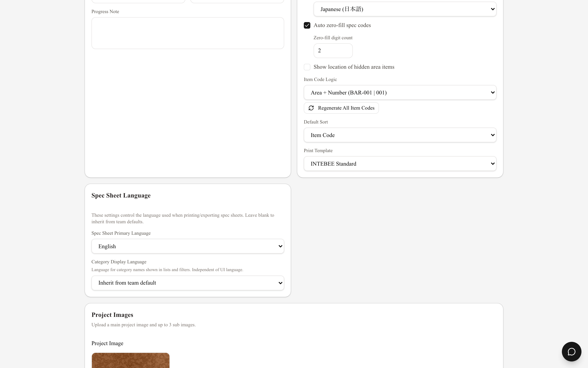This screenshot has height=368, width=588.
Task: Click the Category Display Language label
Action: click(119, 262)
